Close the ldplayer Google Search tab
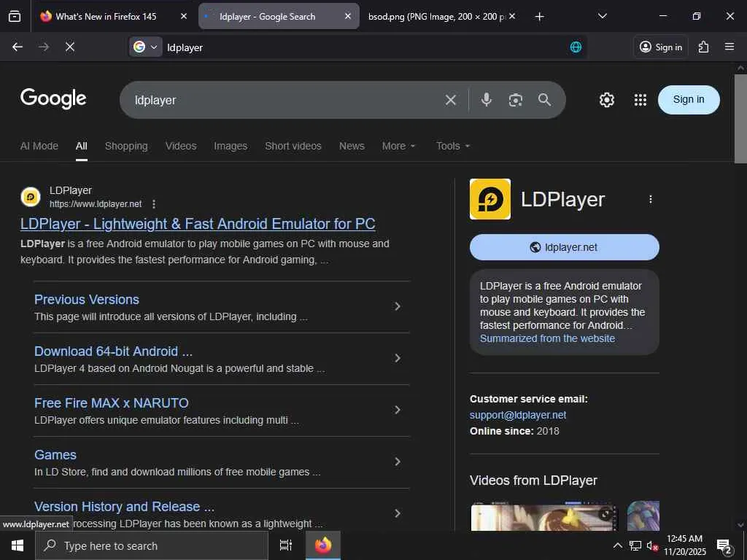747x560 pixels. (348, 16)
